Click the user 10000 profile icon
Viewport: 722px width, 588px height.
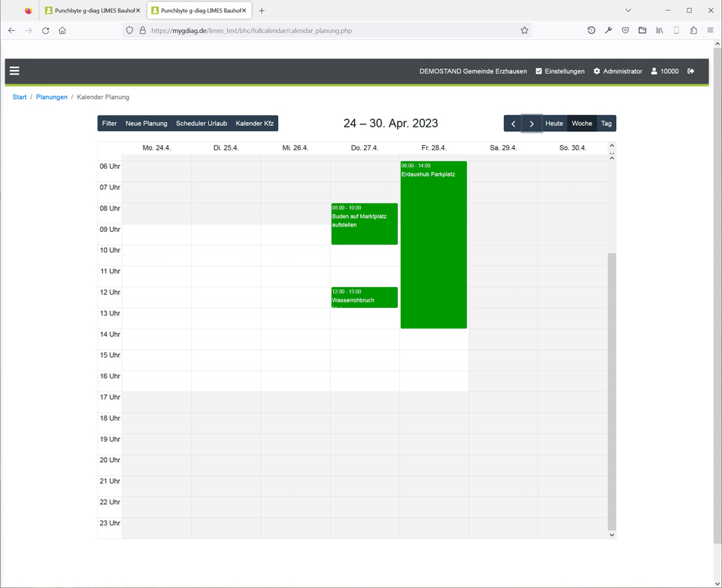tap(654, 71)
